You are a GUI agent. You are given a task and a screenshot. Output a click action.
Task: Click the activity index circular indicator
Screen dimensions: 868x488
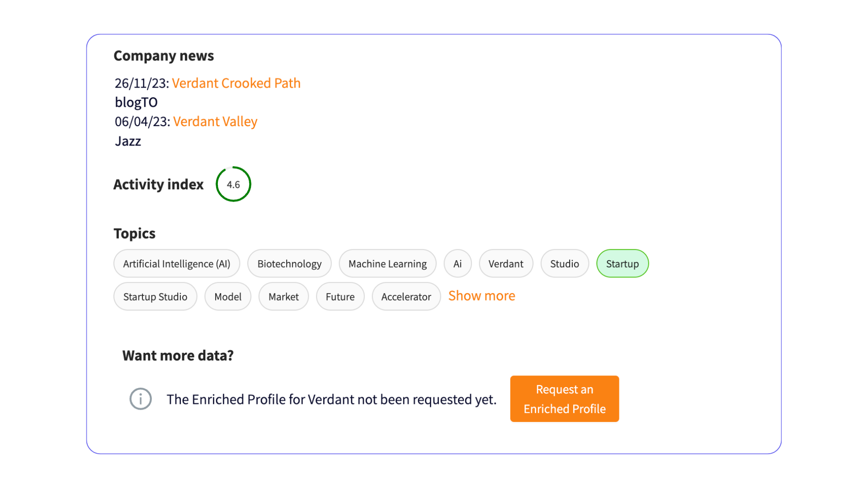[233, 184]
